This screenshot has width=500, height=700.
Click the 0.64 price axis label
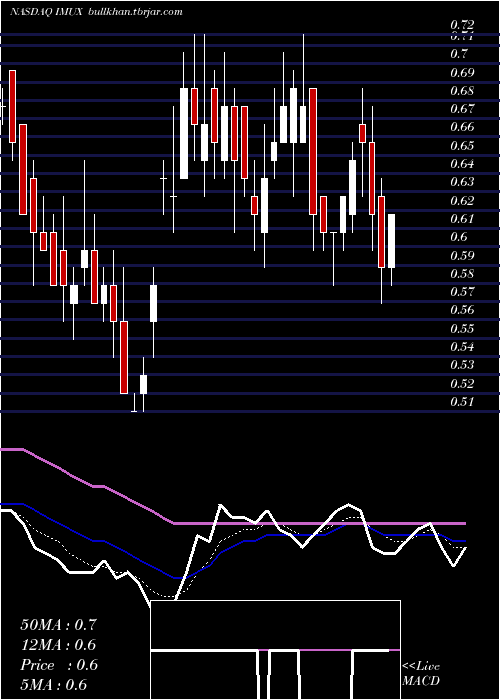(x=462, y=164)
